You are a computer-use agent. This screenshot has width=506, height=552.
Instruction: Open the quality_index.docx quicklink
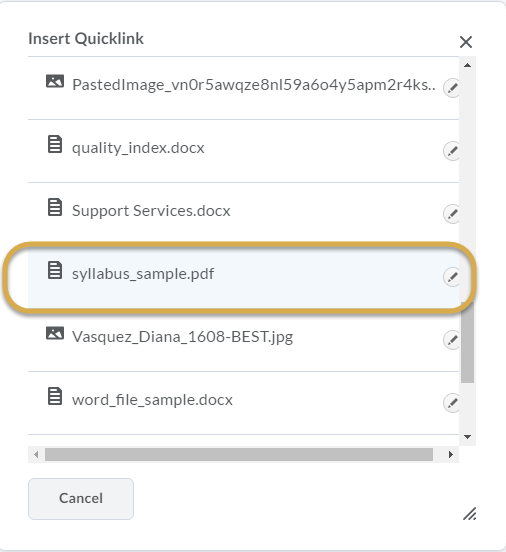(x=138, y=148)
